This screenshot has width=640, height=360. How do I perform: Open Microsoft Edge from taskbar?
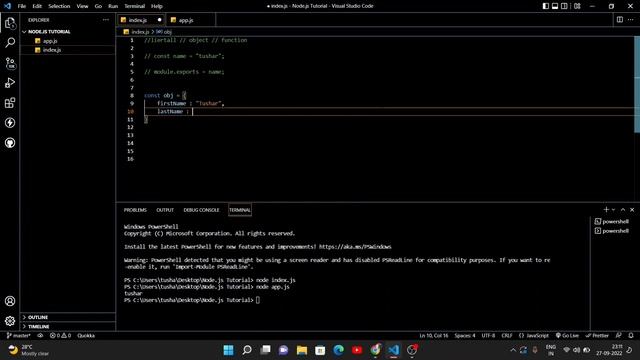338,350
